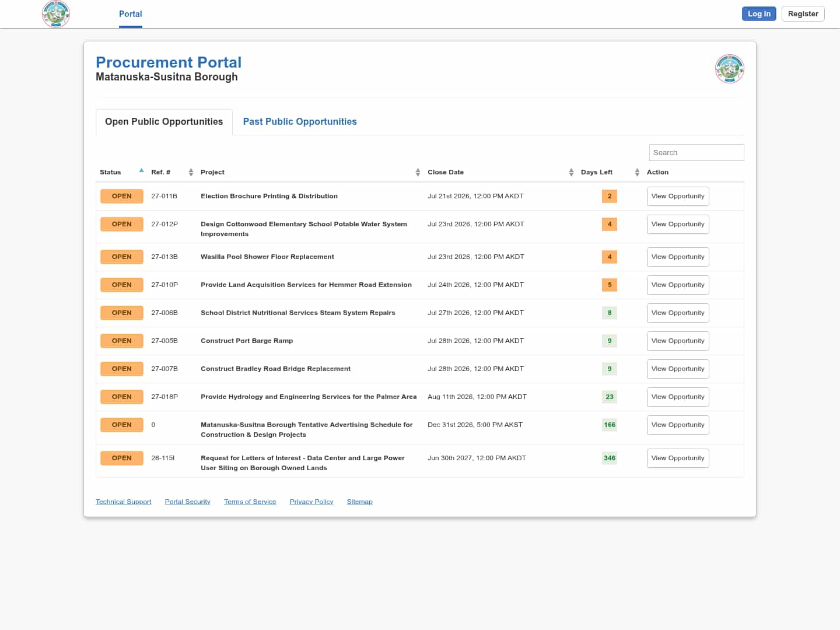Focus the Search input field
840x630 pixels.
click(696, 152)
